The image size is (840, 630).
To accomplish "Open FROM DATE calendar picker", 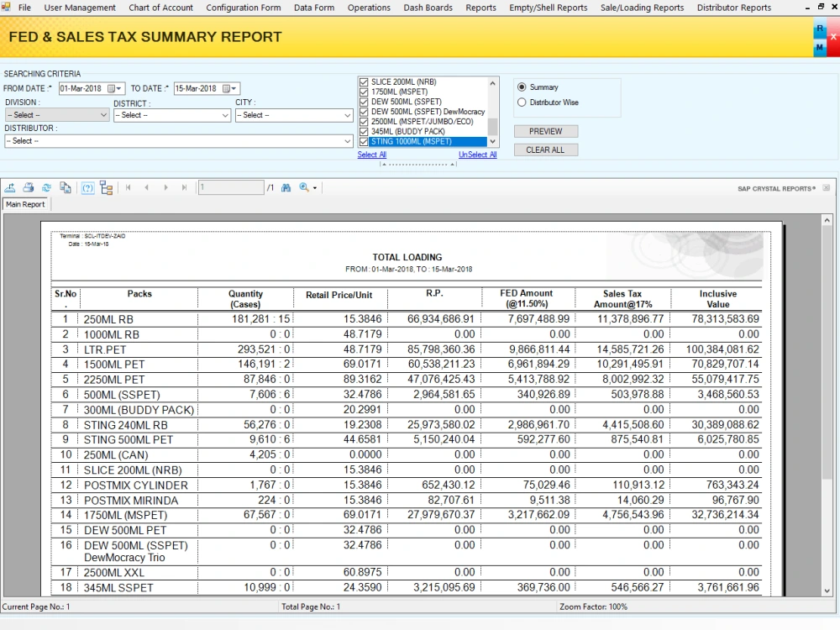I will point(112,88).
